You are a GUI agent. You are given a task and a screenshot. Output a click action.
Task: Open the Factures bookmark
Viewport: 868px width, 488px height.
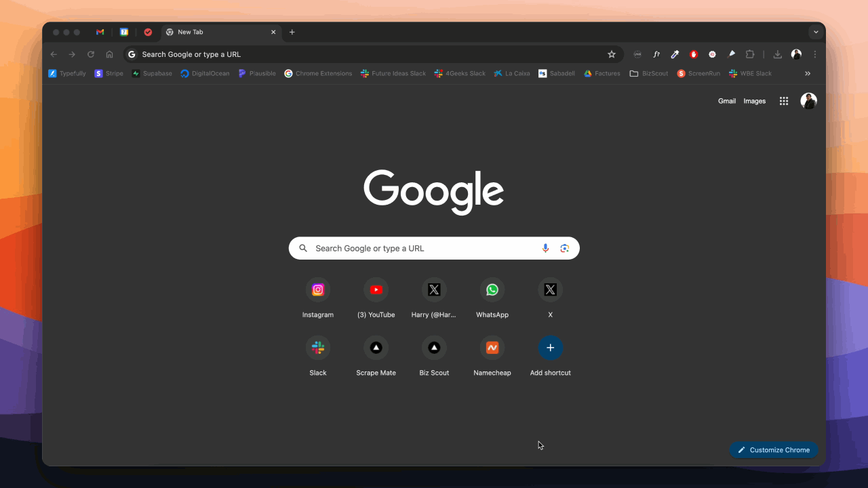[x=602, y=73]
